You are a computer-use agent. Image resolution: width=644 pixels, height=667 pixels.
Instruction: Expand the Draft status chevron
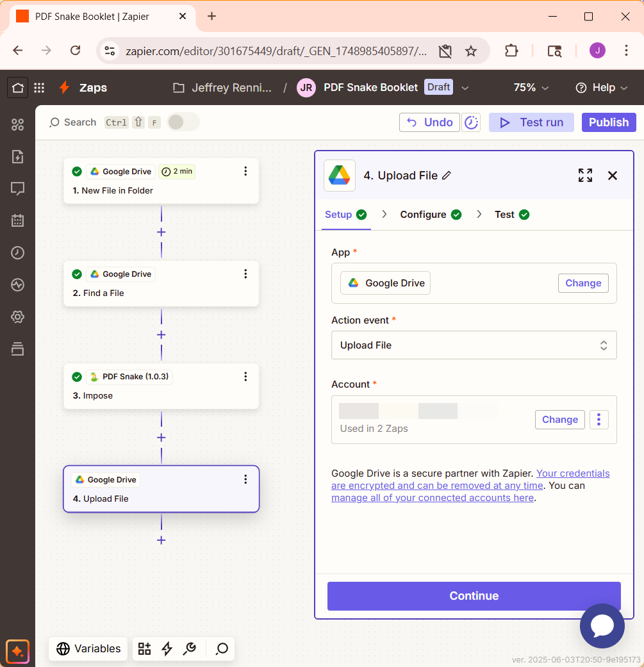465,88
